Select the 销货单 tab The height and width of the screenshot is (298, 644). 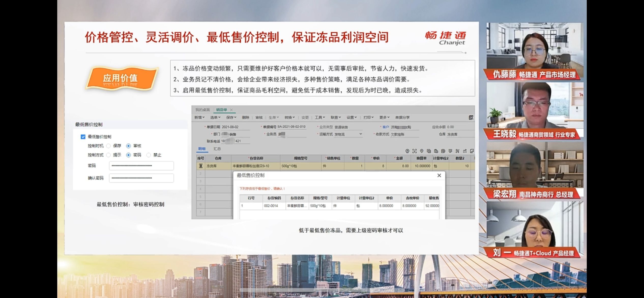tap(222, 110)
